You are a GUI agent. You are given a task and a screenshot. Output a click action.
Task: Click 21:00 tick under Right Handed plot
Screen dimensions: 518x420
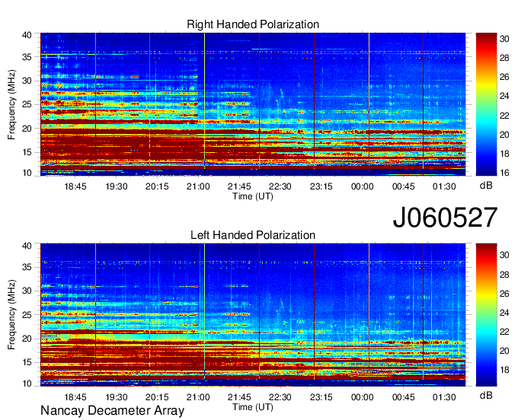[x=198, y=186]
